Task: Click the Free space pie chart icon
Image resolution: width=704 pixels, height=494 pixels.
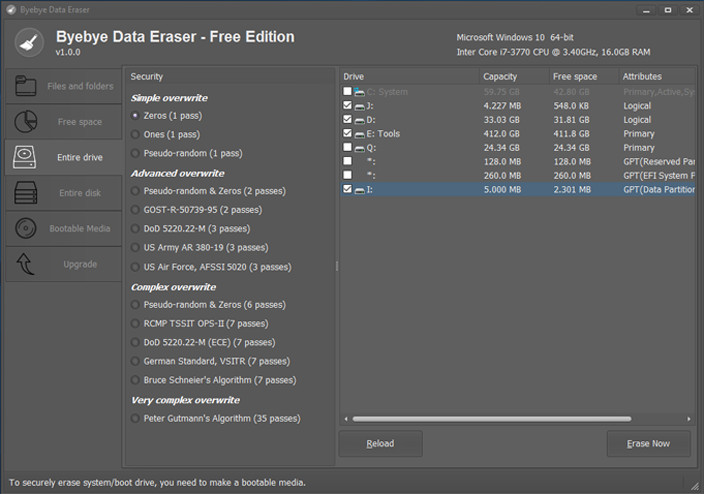Action: 26,121
